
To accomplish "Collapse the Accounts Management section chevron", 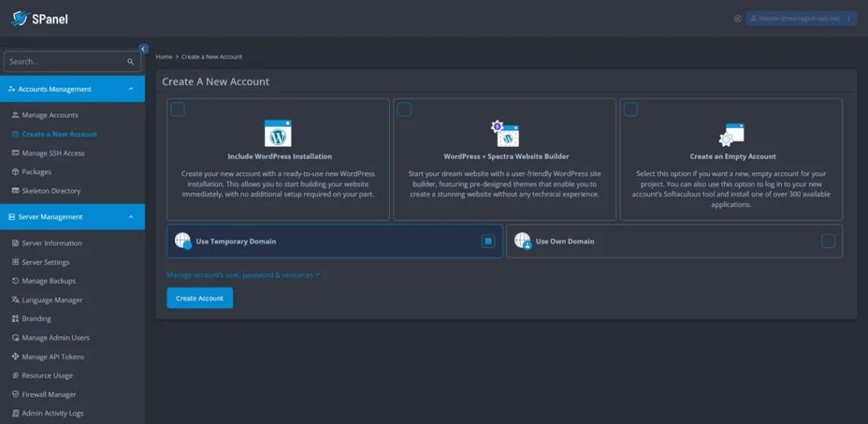I will click(x=131, y=89).
